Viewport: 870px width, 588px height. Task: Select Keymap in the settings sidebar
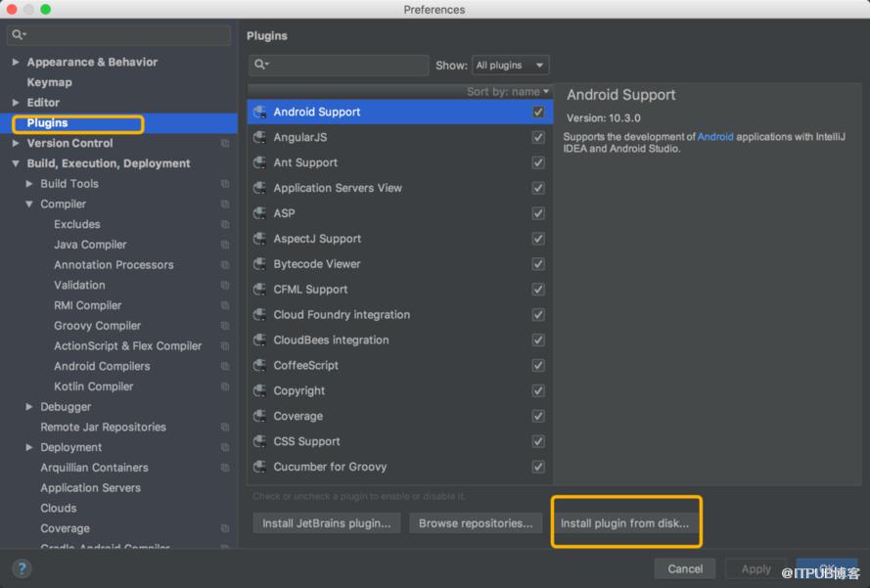click(49, 82)
